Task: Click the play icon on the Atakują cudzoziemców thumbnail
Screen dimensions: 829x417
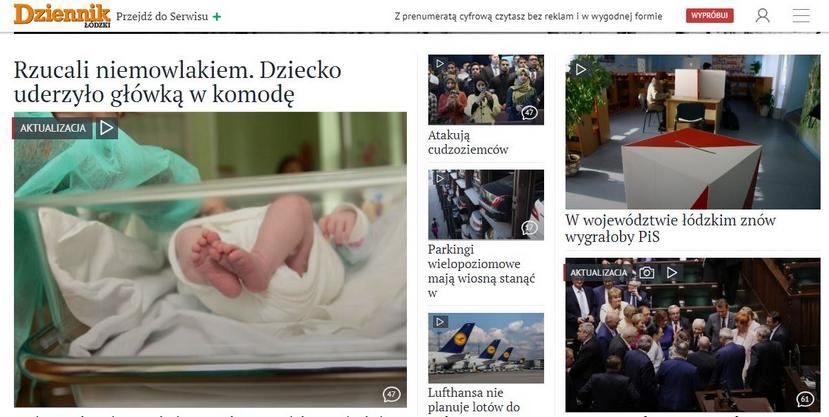Action: coord(440,64)
